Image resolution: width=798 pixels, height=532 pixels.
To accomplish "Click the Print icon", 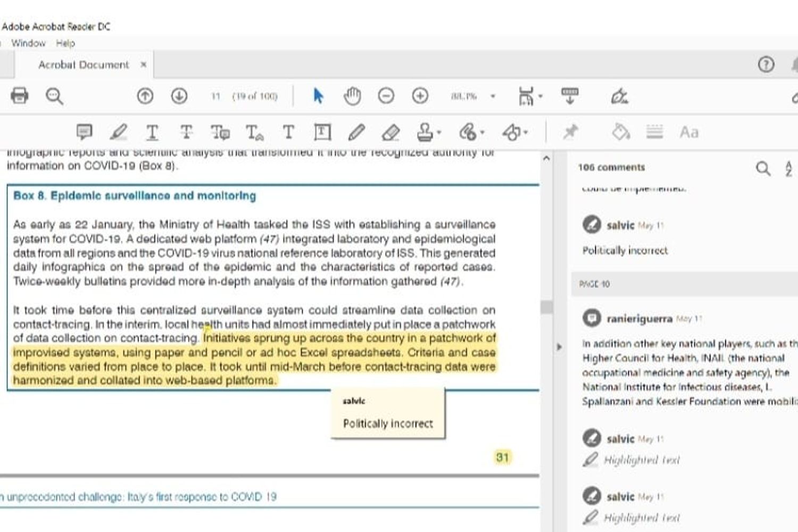I will coord(20,96).
